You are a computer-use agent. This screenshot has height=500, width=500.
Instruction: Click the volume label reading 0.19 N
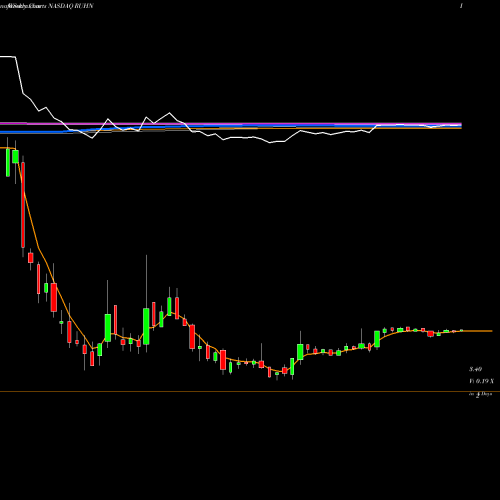click(482, 381)
